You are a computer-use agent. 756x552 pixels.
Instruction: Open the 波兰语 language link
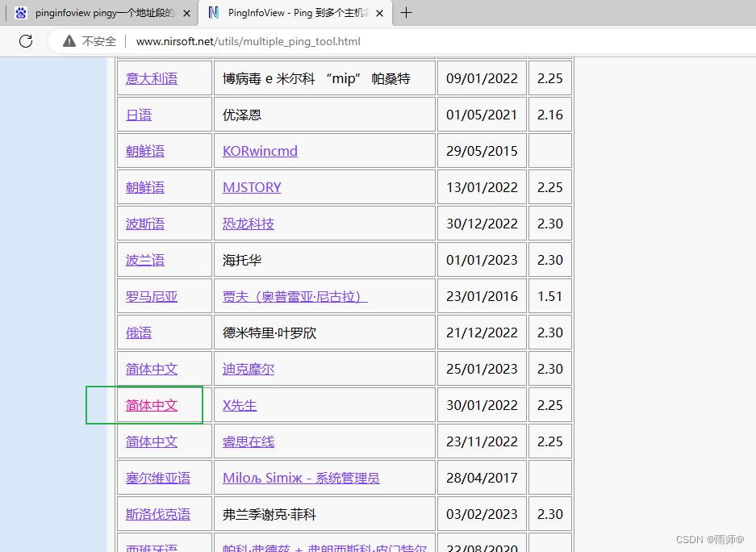(144, 259)
